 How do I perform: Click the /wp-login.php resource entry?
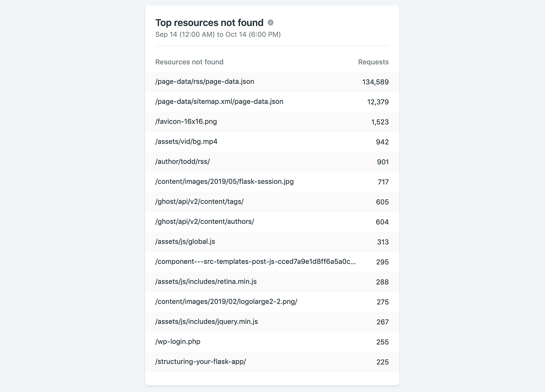click(x=178, y=342)
